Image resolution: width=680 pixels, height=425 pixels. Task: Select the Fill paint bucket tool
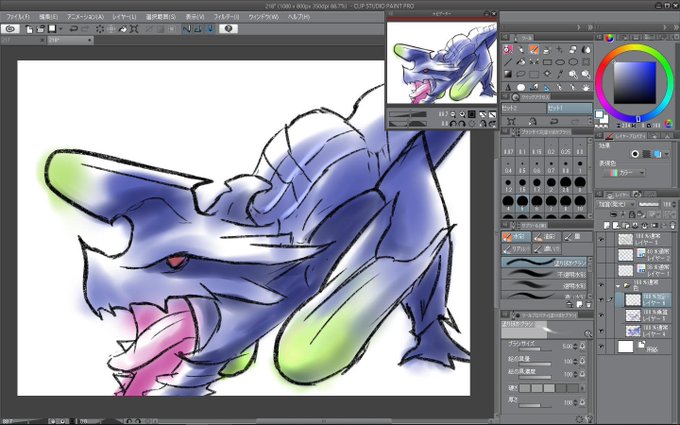521,62
